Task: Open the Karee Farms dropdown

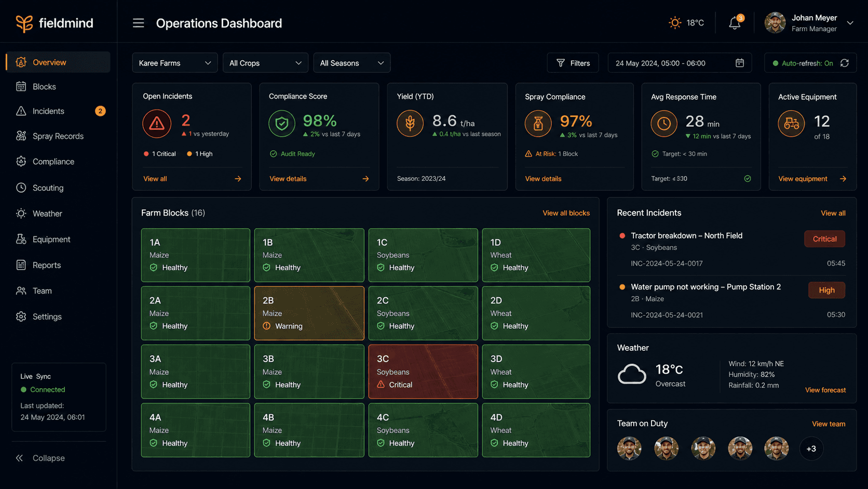Action: pyautogui.click(x=175, y=63)
